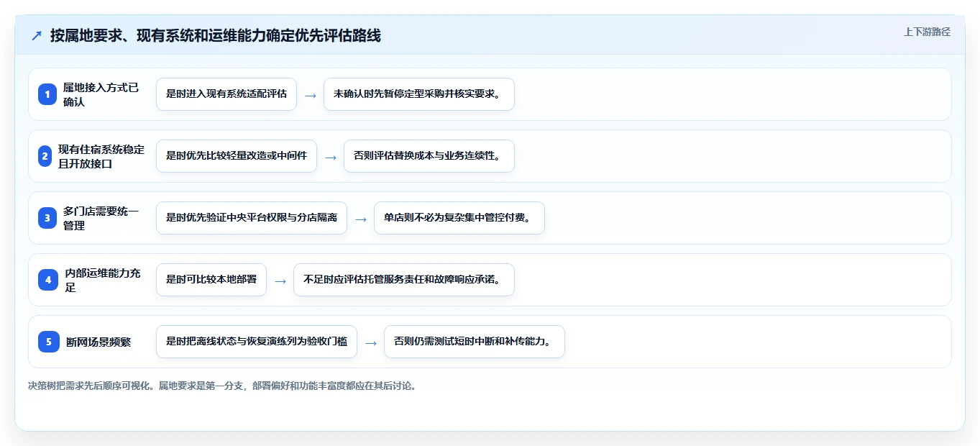Click the 不足时应评估托管服务责任和故障响应承诺 box
The height and width of the screenshot is (446, 980).
(404, 280)
